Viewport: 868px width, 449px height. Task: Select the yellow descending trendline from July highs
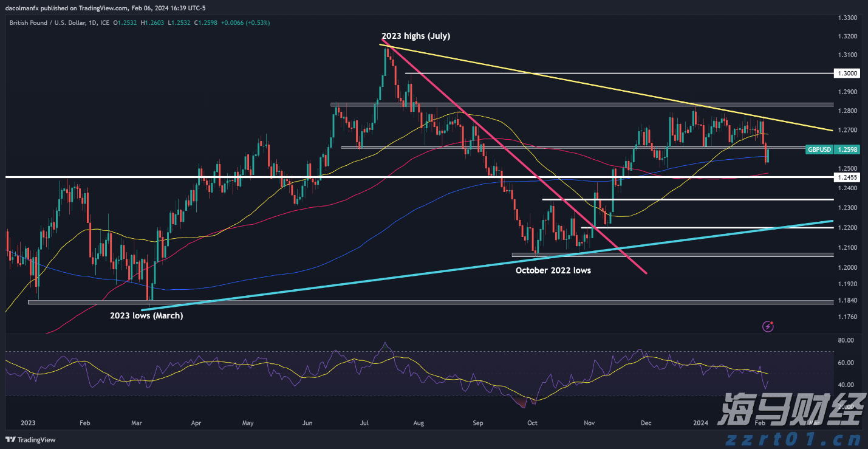(x=607, y=87)
